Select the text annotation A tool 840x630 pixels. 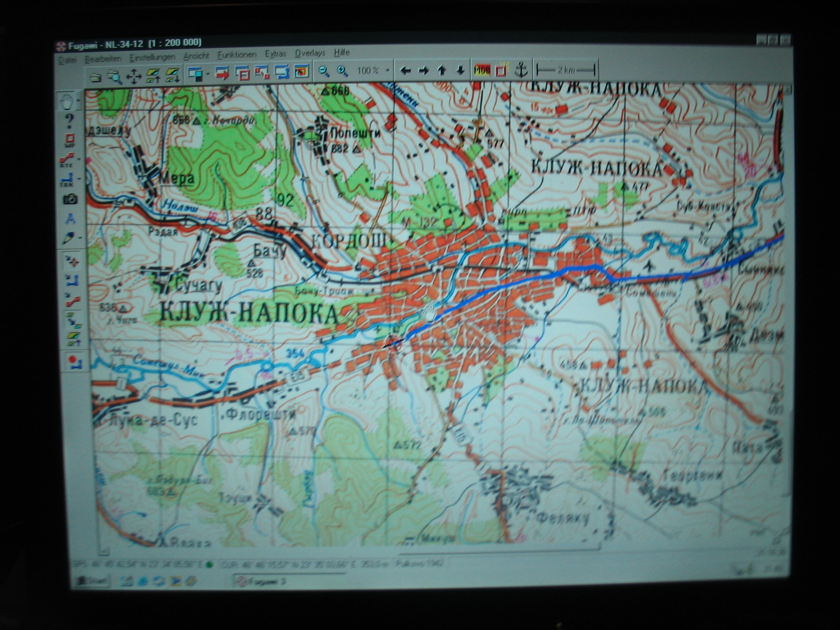coord(71,219)
